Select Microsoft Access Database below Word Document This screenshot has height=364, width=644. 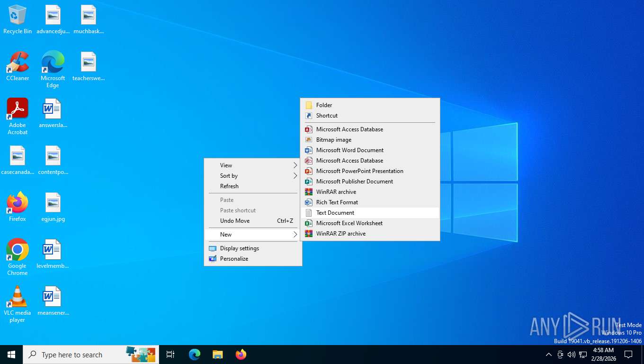tap(370, 161)
